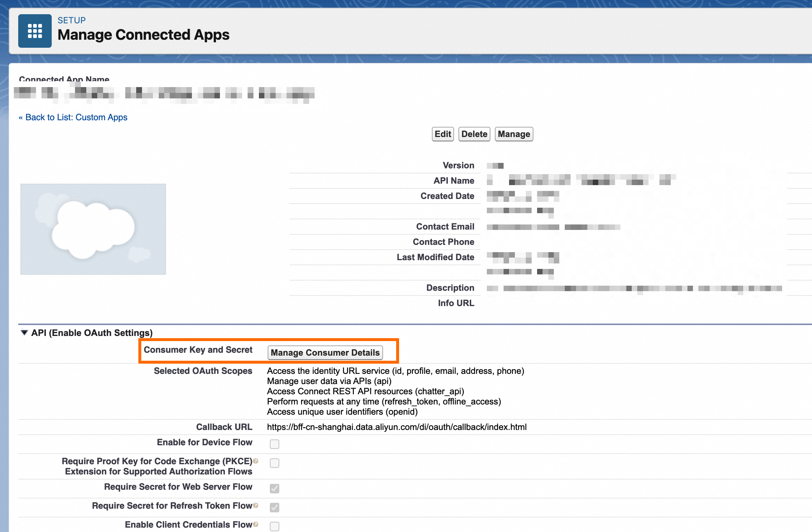Click the SETUP breadcrumb label
Viewport: 812px width, 532px height.
click(72, 20)
